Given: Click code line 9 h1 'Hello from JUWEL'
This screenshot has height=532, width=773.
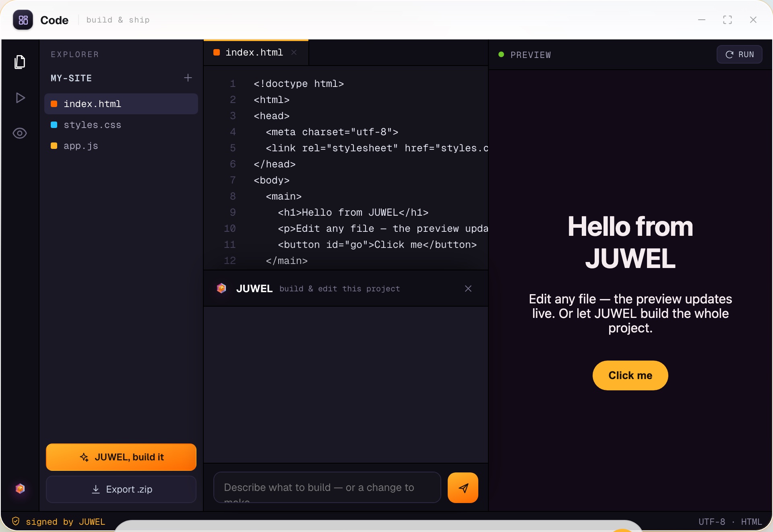Looking at the screenshot, I should (x=353, y=212).
